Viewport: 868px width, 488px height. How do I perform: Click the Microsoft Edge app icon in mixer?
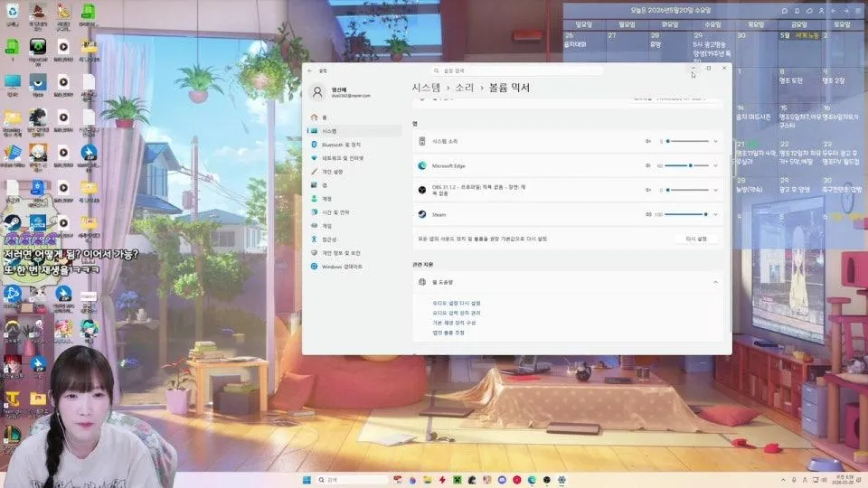click(x=422, y=165)
